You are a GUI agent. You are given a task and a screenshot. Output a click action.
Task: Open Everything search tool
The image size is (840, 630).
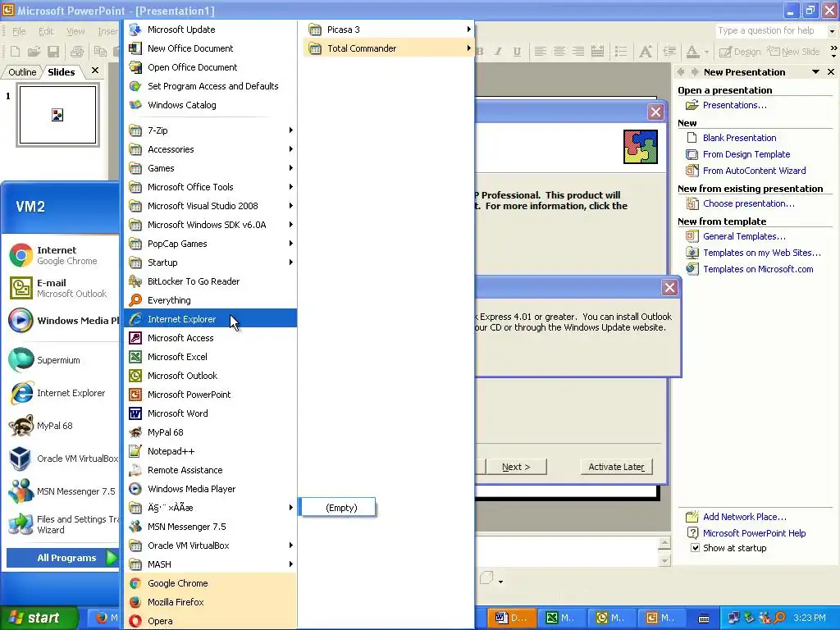[x=210, y=300]
